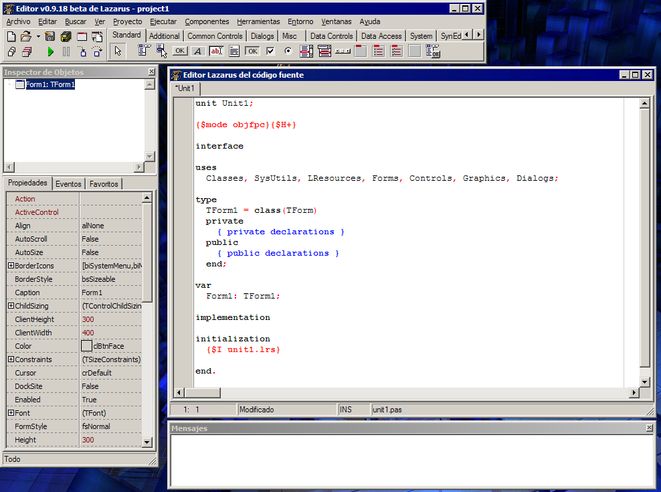661x492 pixels.
Task: Pick the TMainMenu component icon
Action: [143, 51]
